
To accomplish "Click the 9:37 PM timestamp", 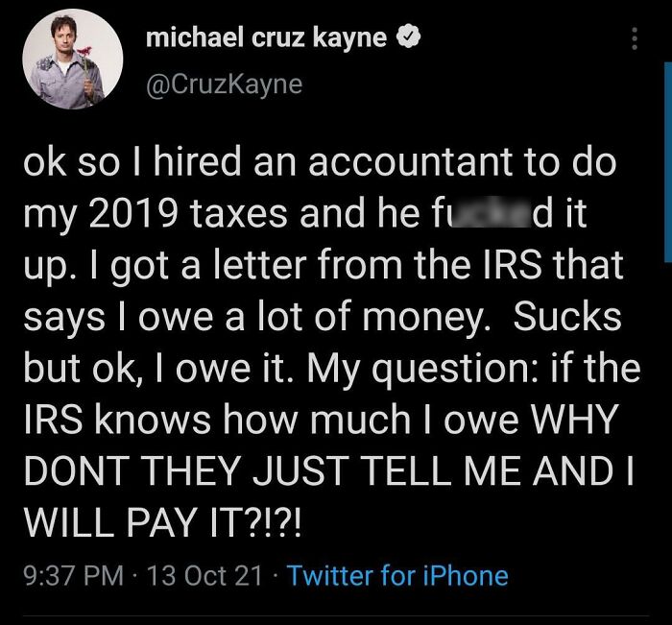I will pos(73,575).
